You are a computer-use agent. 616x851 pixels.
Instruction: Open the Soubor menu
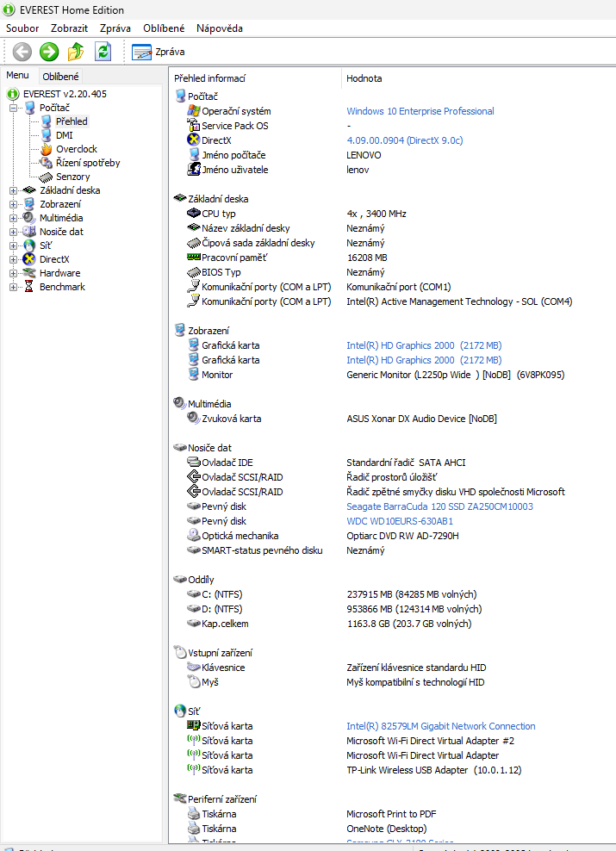(22, 28)
